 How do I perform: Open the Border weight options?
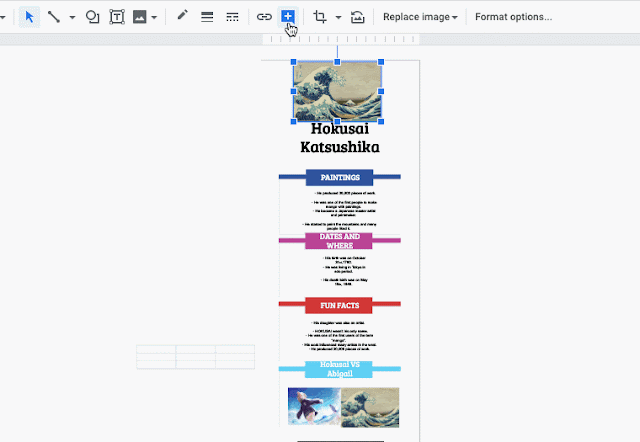207,17
